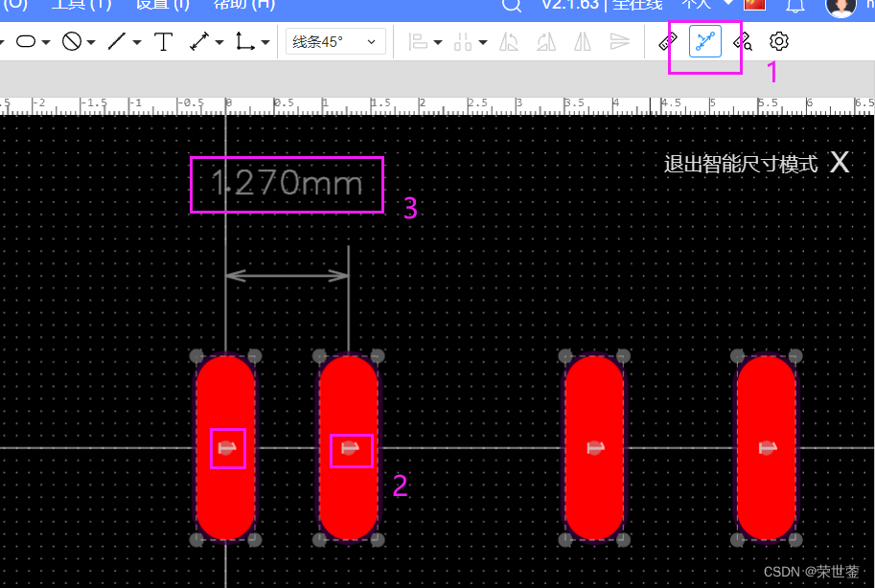Click the flip horizontal icon
The image size is (875, 588).
pyautogui.click(x=583, y=41)
